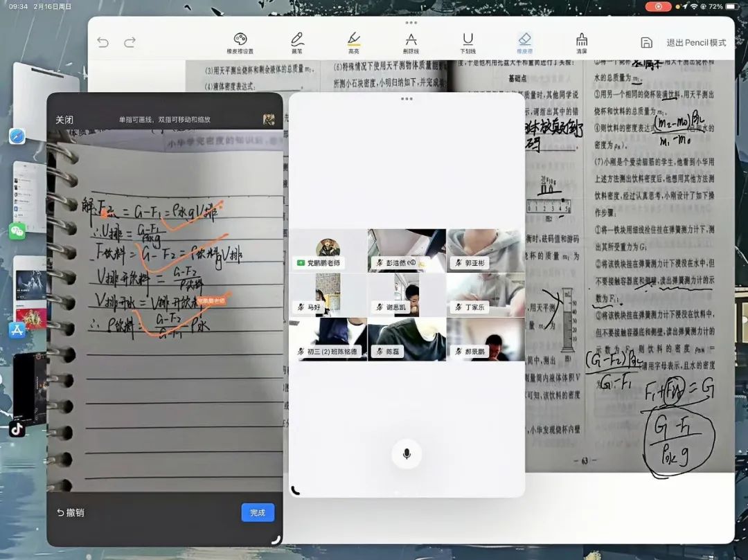Tap the redo arrow in the note toolbar

click(130, 42)
